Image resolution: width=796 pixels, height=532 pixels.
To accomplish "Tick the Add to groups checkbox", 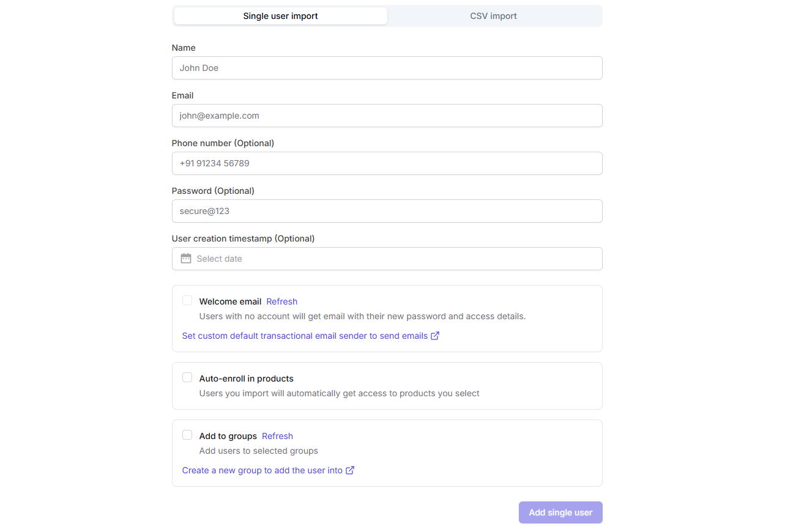I will (x=187, y=435).
